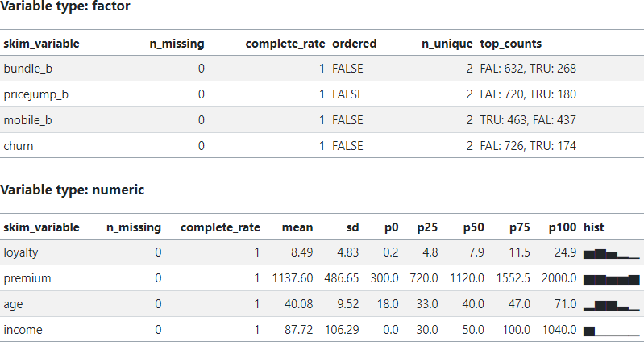
Task: Click income mean value 87.72
Action: click(x=298, y=330)
